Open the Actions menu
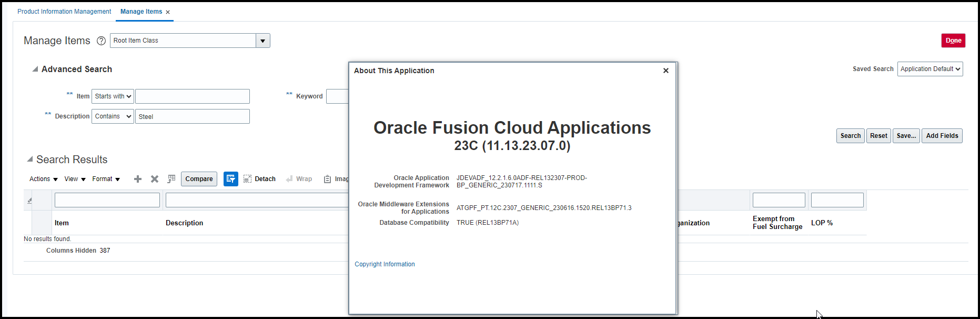980x319 pixels. coord(44,179)
